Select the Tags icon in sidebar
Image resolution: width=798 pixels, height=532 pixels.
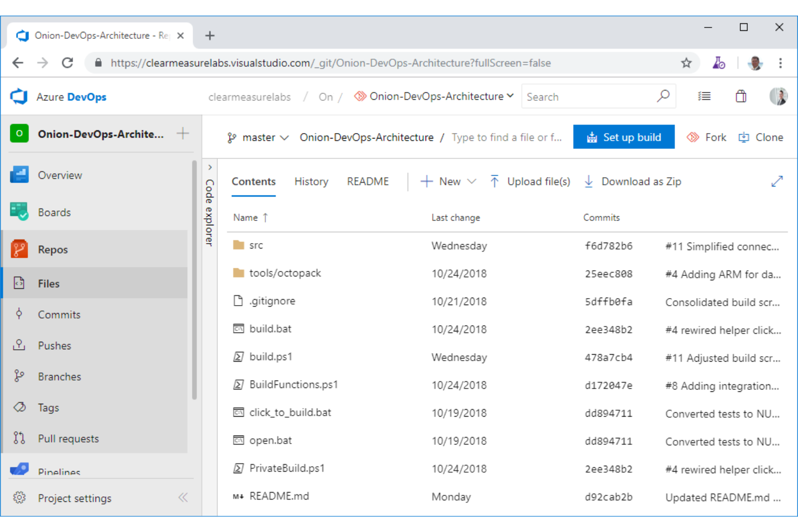pos(19,407)
